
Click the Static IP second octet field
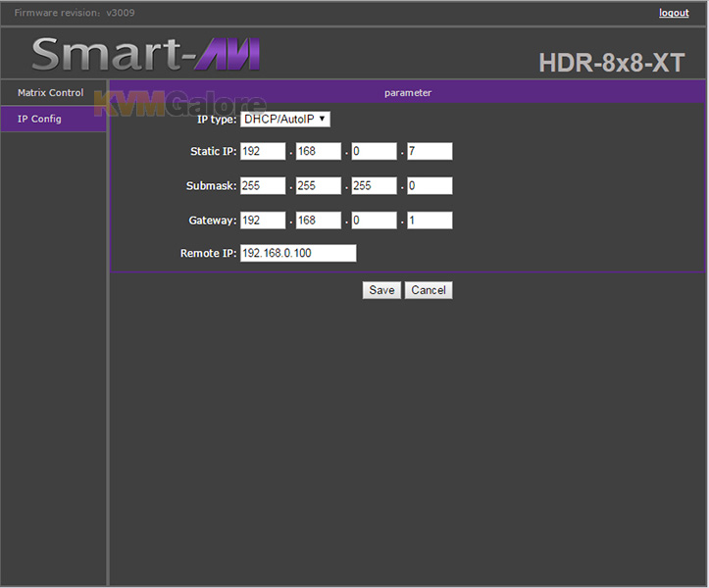(319, 151)
